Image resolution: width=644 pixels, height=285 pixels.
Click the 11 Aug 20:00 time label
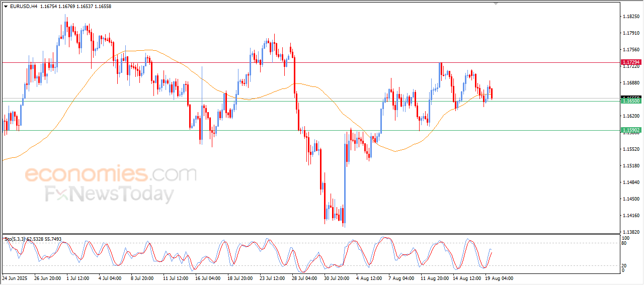point(434,278)
